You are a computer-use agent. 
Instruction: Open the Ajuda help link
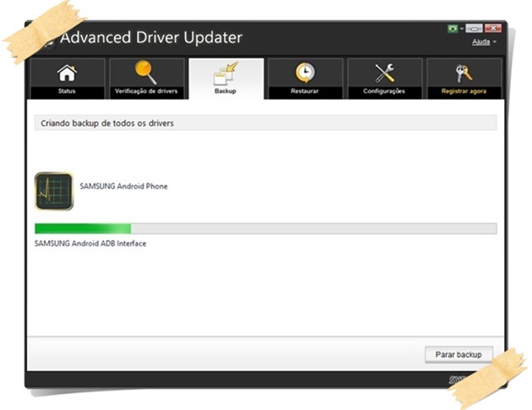click(x=481, y=42)
